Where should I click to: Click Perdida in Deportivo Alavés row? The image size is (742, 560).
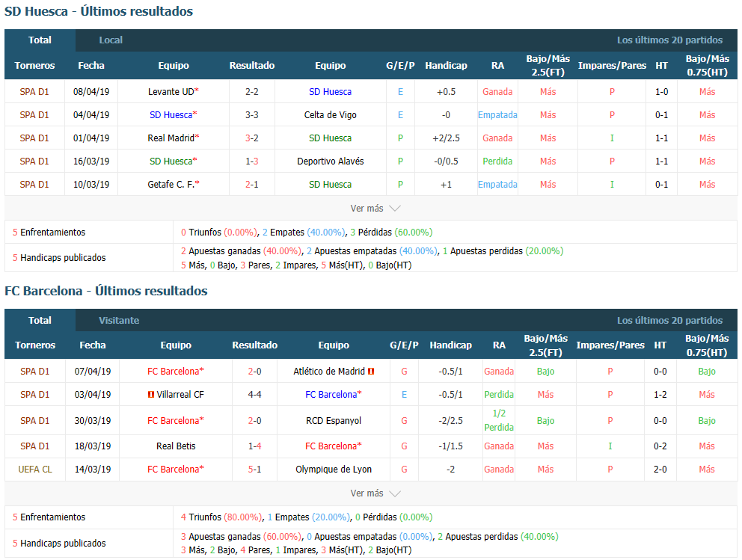(497, 161)
